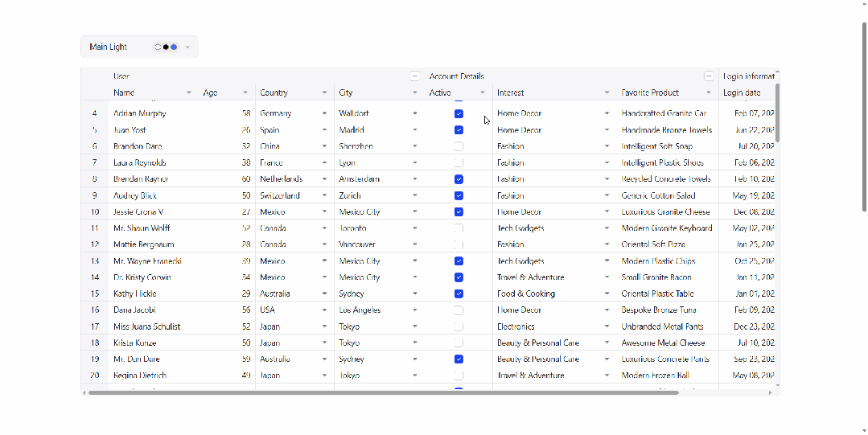Open the Interest column filter menu
Screen dimensions: 868x435
coord(607,92)
